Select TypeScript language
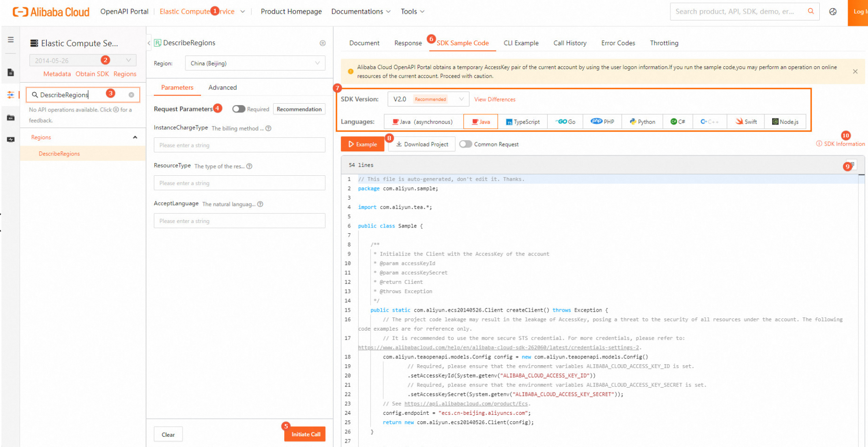The width and height of the screenshot is (868, 447). 523,122
